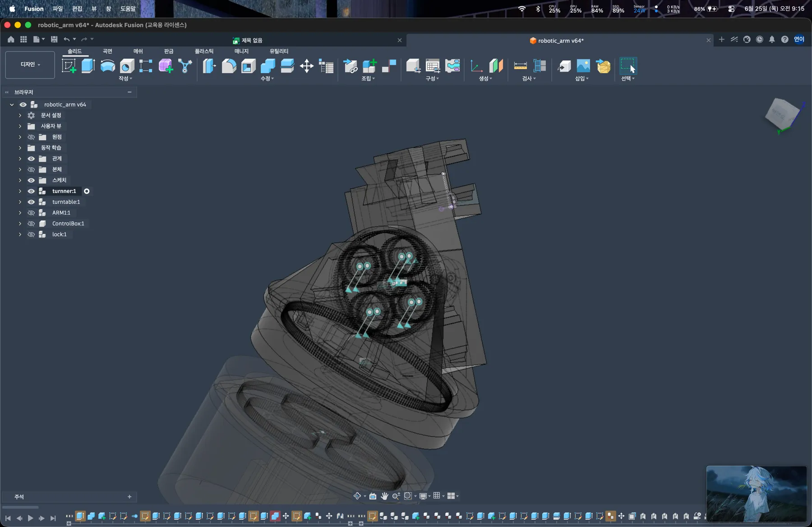812x527 pixels.
Task: Show the ControlBox:1 body visibility
Action: click(x=31, y=224)
